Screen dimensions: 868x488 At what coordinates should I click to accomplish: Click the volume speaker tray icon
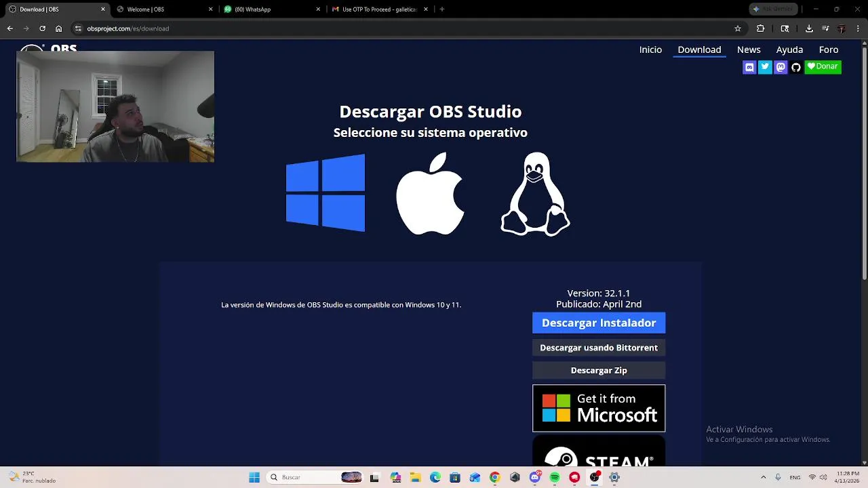tap(823, 477)
